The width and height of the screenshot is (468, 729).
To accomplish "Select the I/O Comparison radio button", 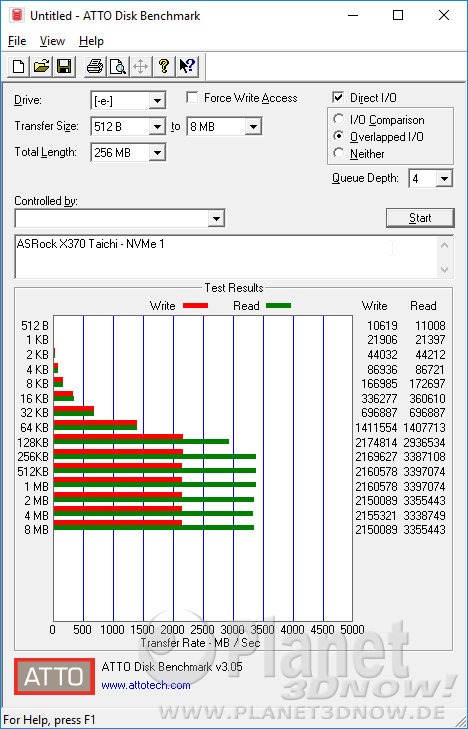I will [339, 119].
